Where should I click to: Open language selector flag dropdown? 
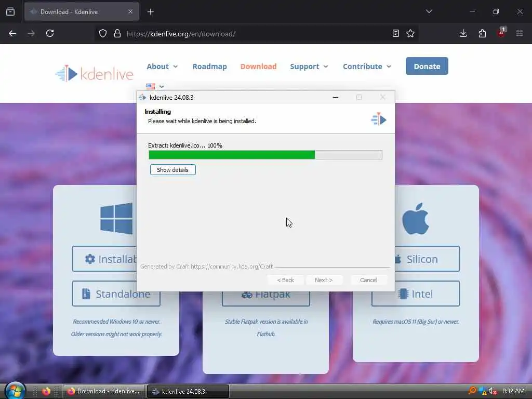pyautogui.click(x=155, y=86)
